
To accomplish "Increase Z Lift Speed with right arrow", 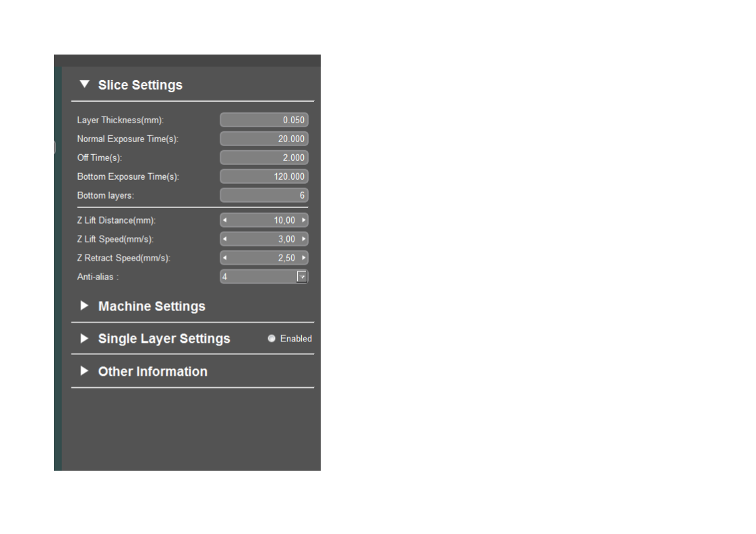I will (x=304, y=239).
